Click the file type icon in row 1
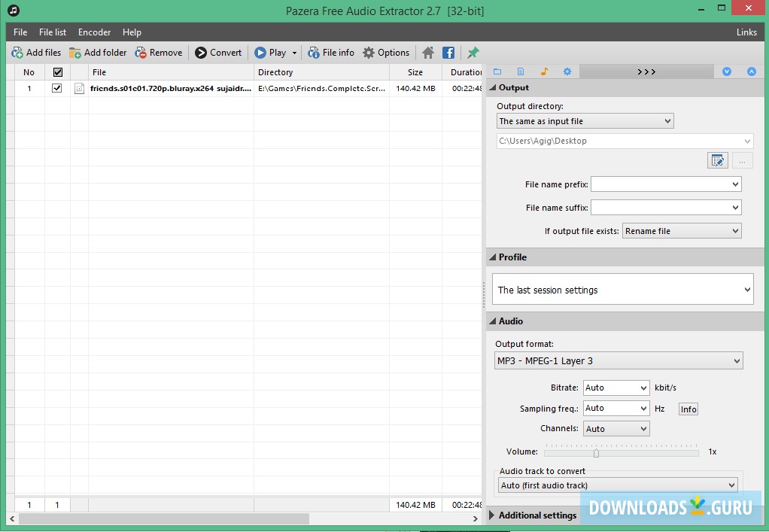Screen dimensions: 769x532 80,88
